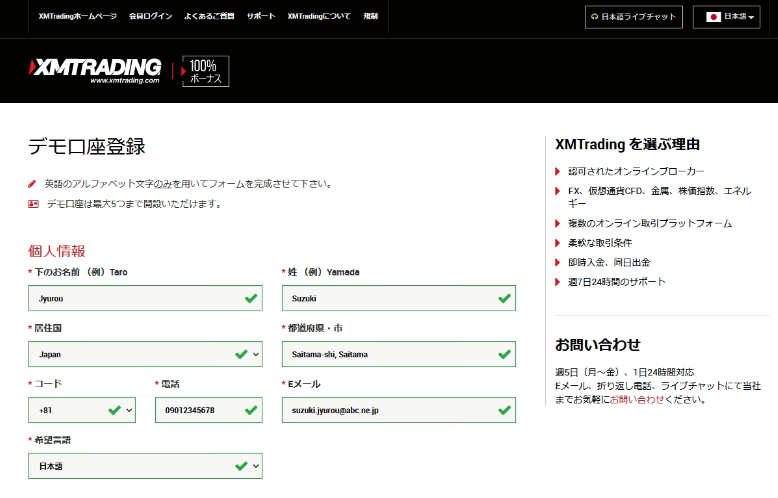
Task: Open よくあるご質問 menu item
Action: click(x=209, y=16)
